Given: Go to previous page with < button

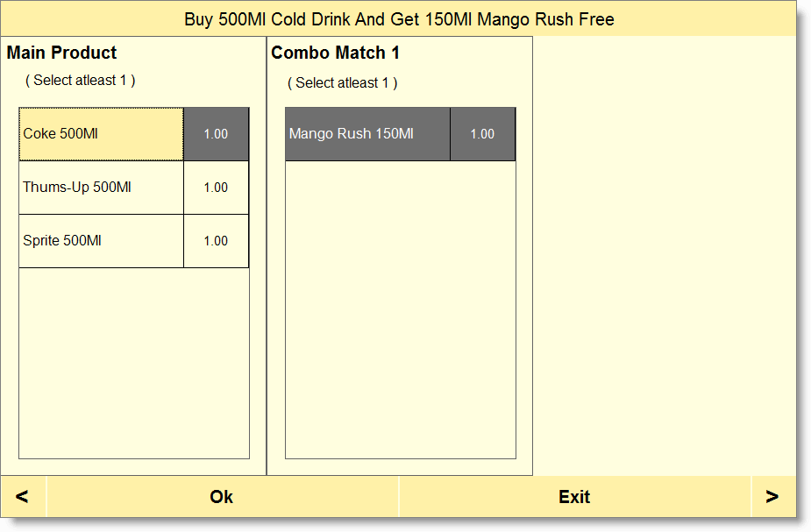Looking at the screenshot, I should [23, 497].
